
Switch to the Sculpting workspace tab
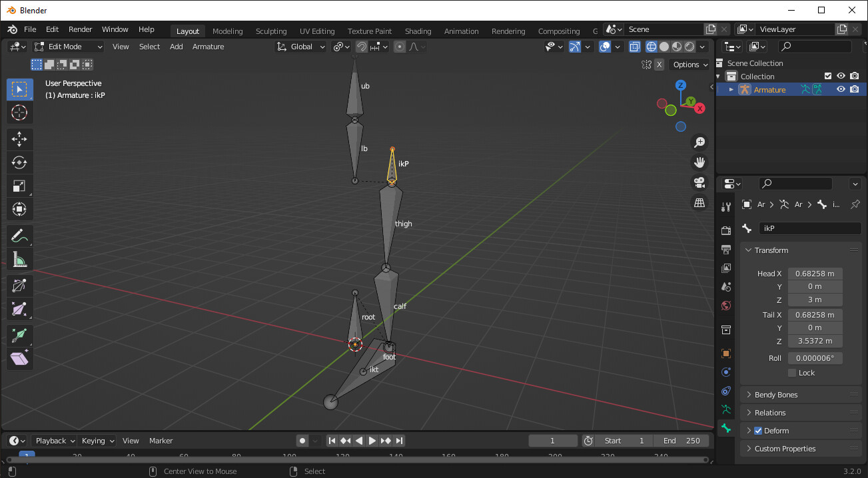coord(271,31)
